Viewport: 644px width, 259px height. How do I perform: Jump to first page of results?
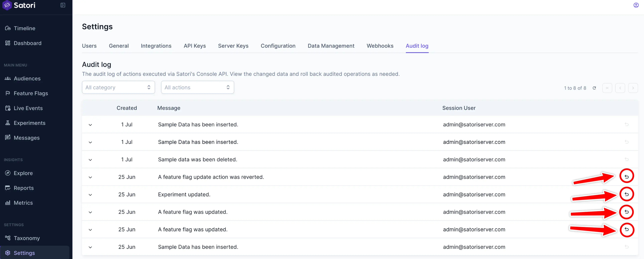(x=607, y=88)
